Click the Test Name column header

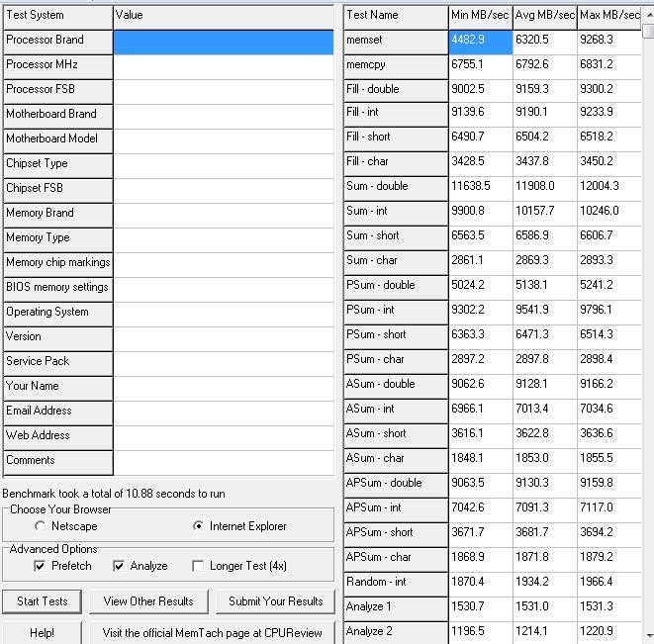point(396,18)
